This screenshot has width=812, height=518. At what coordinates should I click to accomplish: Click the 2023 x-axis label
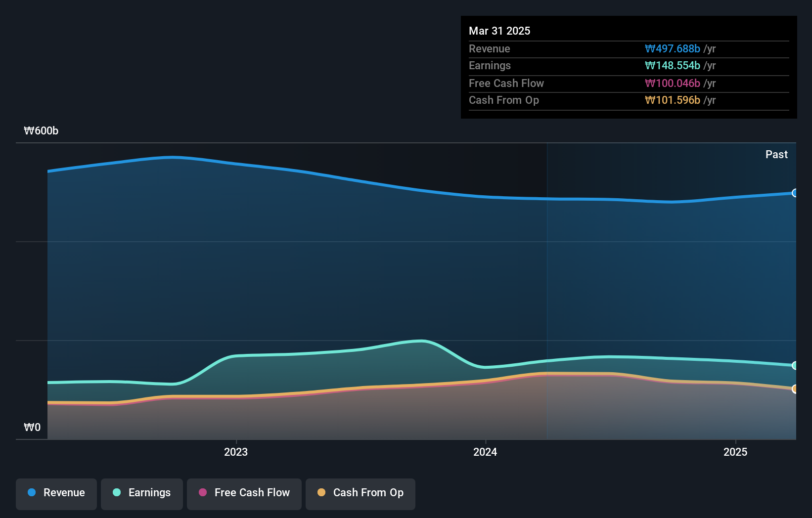tap(236, 452)
